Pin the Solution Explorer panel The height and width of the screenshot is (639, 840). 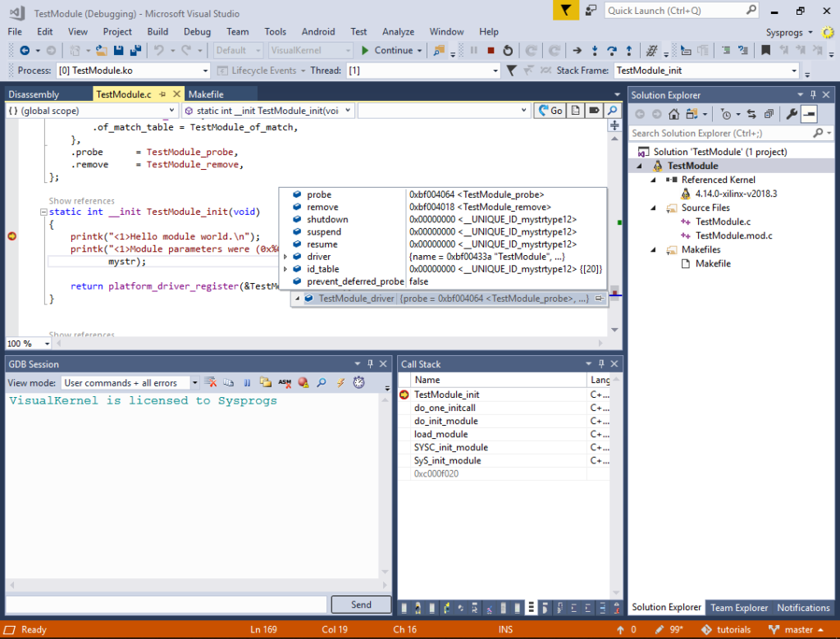point(812,94)
